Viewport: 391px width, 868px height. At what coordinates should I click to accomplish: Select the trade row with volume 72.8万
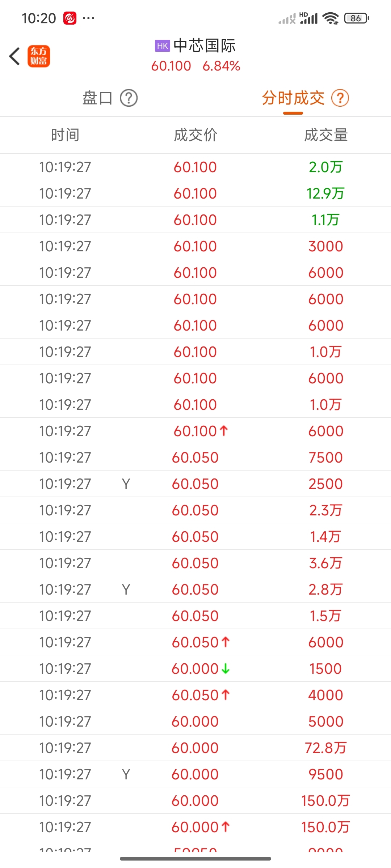pos(195,748)
